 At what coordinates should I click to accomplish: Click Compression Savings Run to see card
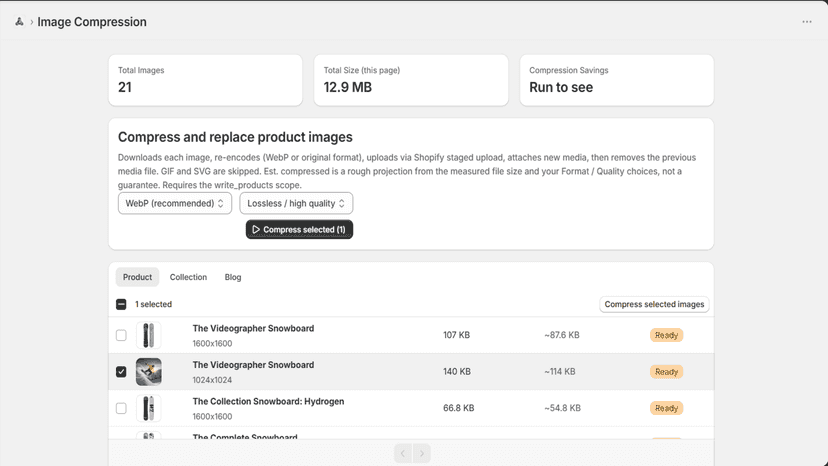(x=617, y=80)
